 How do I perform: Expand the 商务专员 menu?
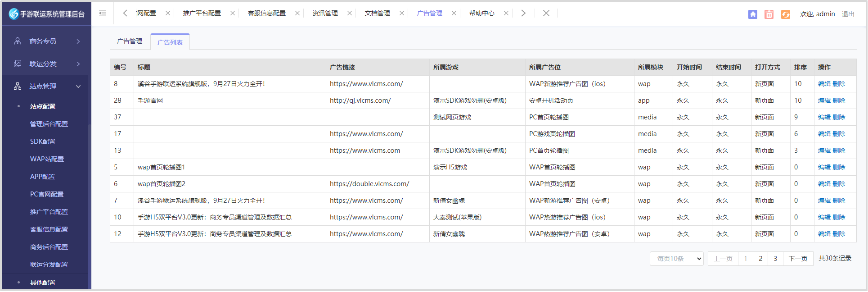[78, 41]
